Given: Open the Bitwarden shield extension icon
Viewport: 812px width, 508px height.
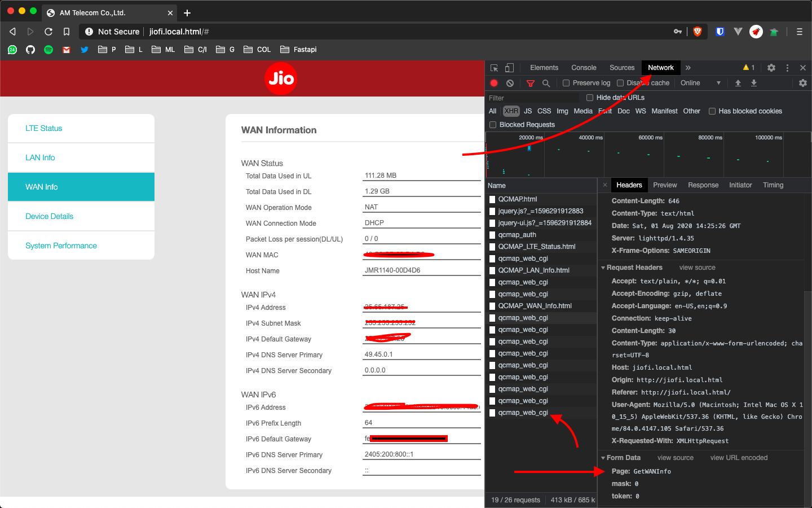Looking at the screenshot, I should (720, 32).
